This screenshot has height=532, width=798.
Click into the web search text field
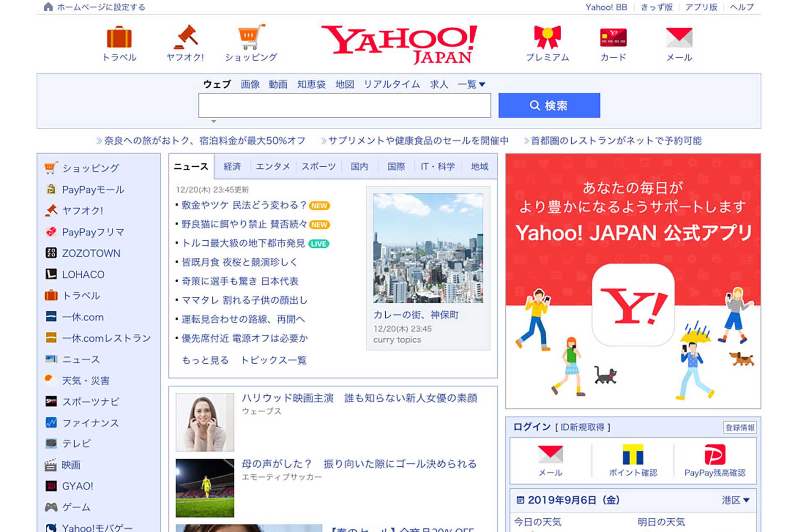click(x=345, y=105)
